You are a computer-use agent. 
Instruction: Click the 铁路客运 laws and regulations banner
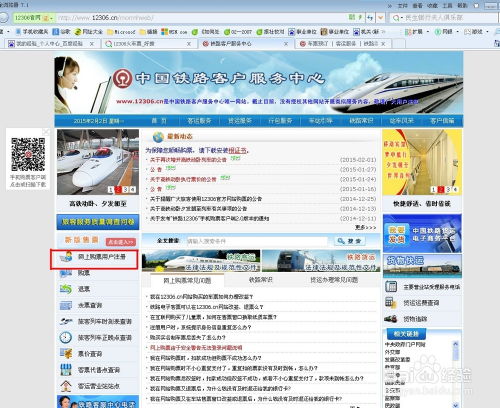(201, 261)
